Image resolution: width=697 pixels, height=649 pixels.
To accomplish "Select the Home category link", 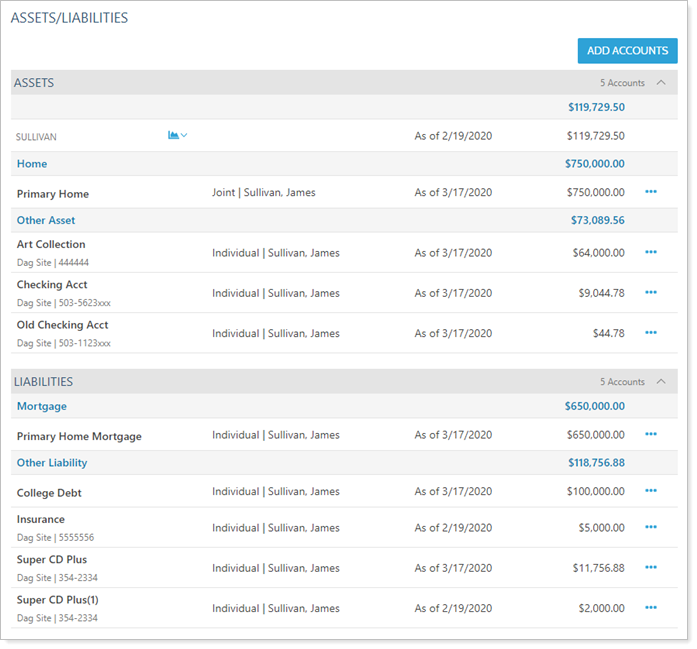I will point(32,164).
